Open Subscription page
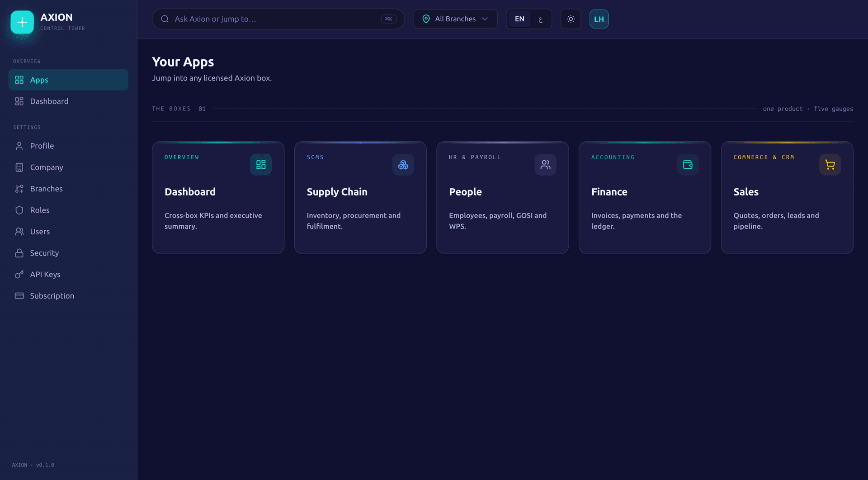 coord(68,296)
